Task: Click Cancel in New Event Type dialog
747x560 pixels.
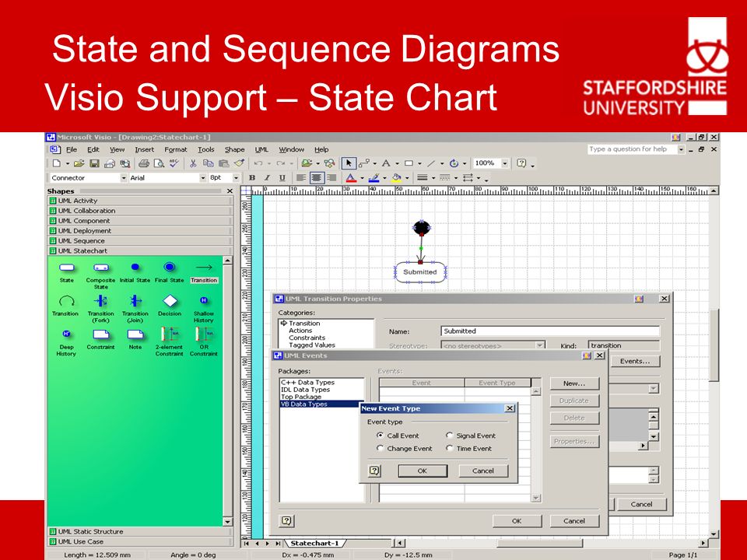Action: (483, 471)
